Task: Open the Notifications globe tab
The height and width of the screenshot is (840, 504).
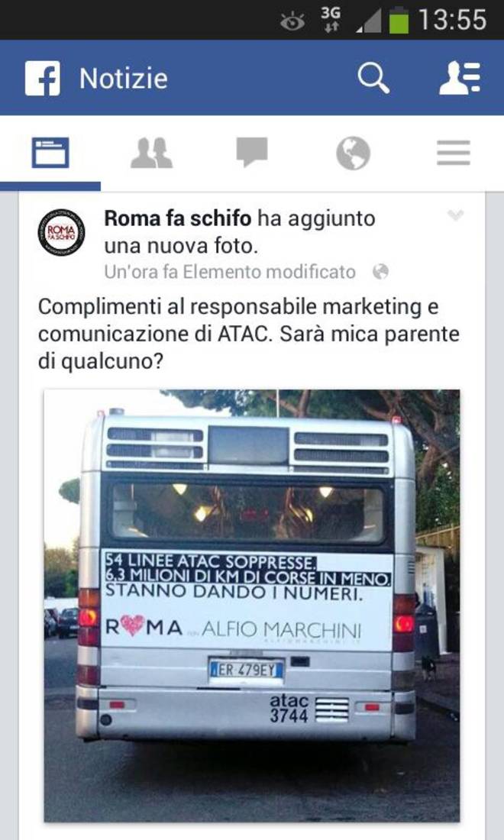Action: [353, 153]
